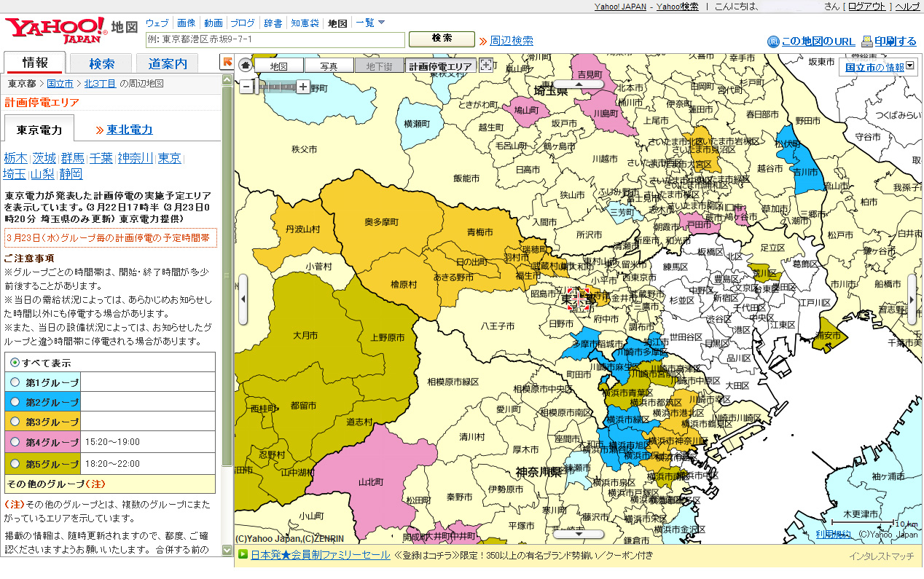Open the ヘルプ link
Viewport: 924px width, 579px height.
point(907,6)
